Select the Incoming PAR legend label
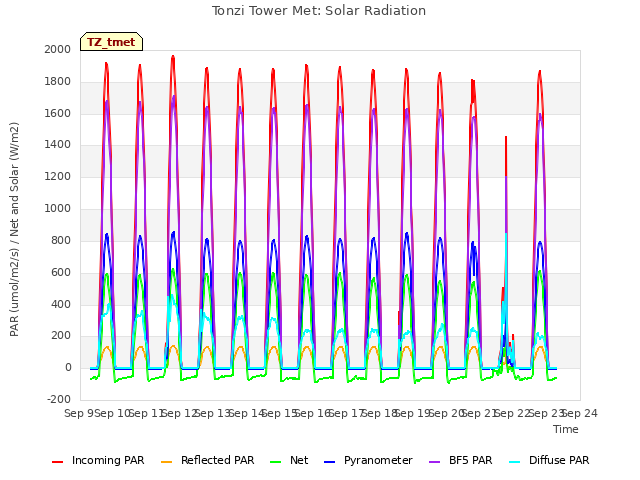The width and height of the screenshot is (640, 480). (108, 460)
